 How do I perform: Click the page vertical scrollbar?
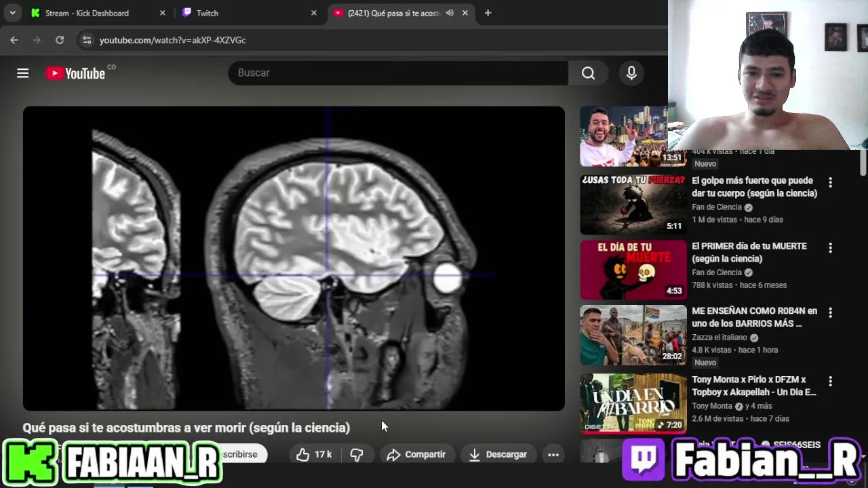863,162
